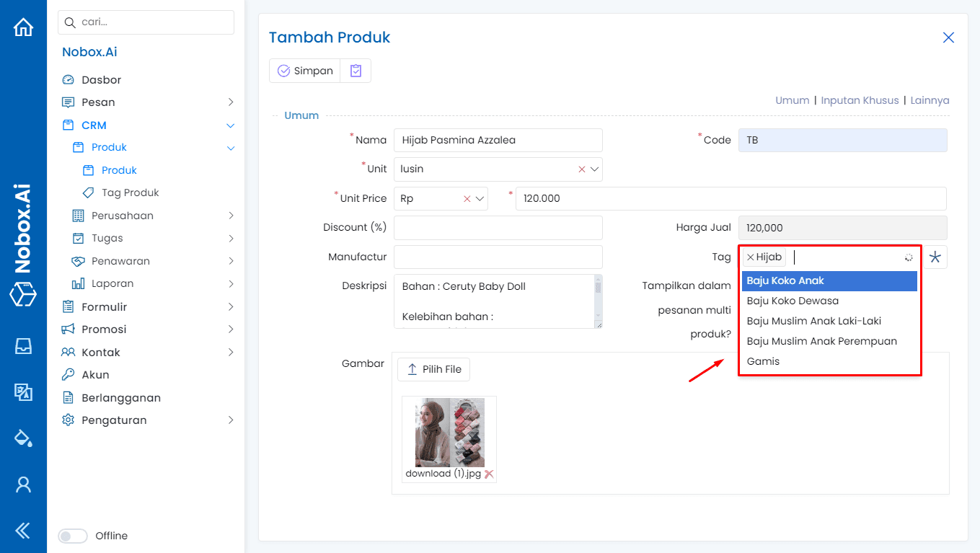Remove the Hijab tag chip
This screenshot has height=553, width=980.
coord(750,257)
